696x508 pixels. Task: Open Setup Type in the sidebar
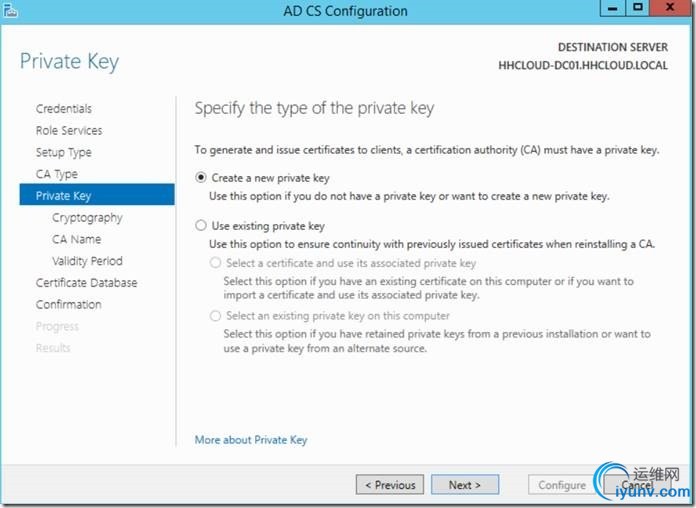[64, 152]
